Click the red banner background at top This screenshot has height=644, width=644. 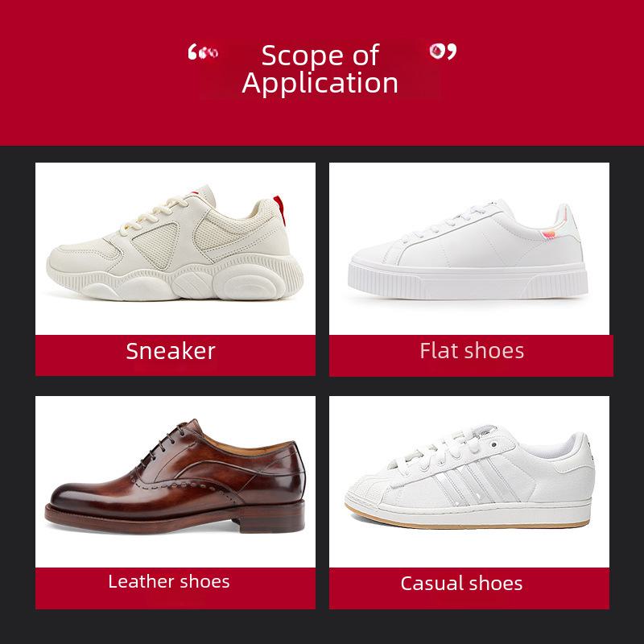(322, 72)
